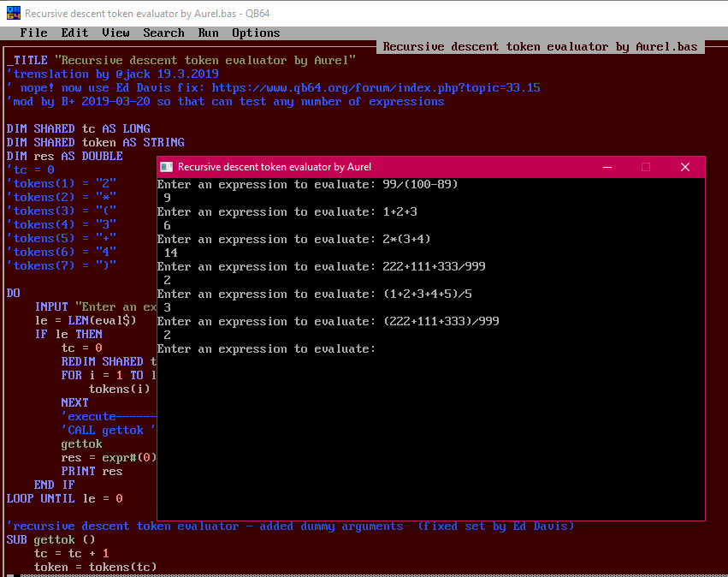
Task: Click the qb64.org forum URL in comment
Action: click(x=376, y=88)
